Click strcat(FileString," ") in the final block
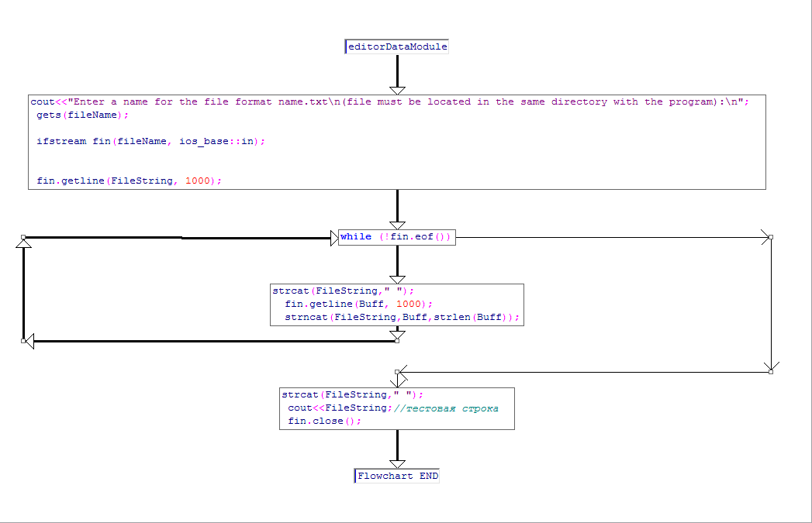This screenshot has height=523, width=812. [x=353, y=394]
